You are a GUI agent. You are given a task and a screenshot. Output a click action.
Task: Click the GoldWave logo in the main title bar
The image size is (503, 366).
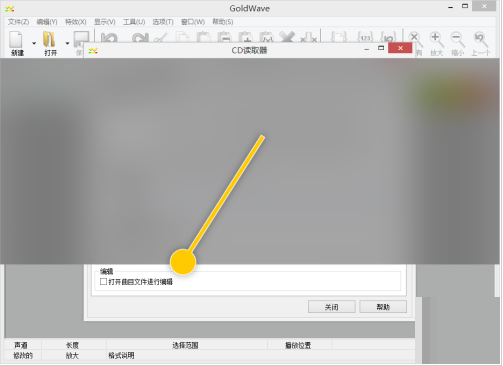coord(9,8)
